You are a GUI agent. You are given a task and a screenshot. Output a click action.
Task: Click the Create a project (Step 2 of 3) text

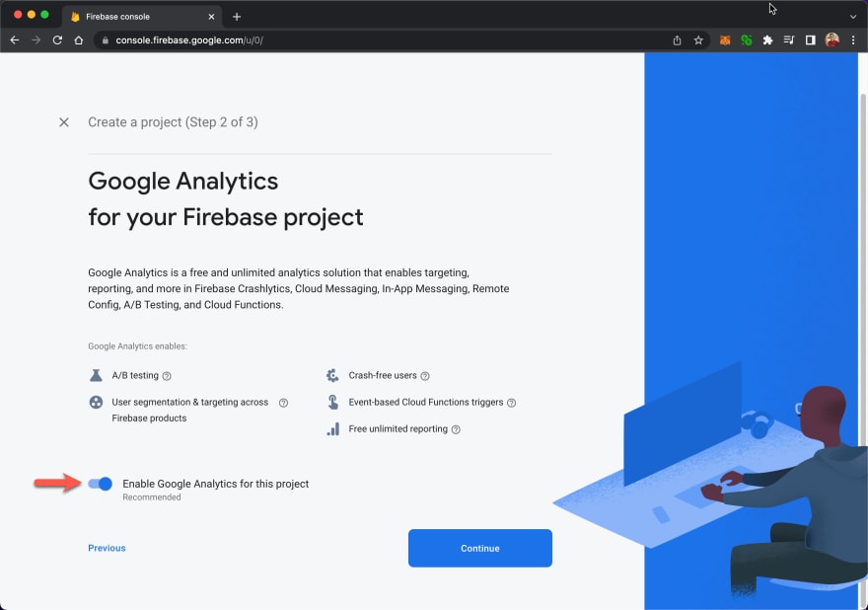click(x=173, y=121)
